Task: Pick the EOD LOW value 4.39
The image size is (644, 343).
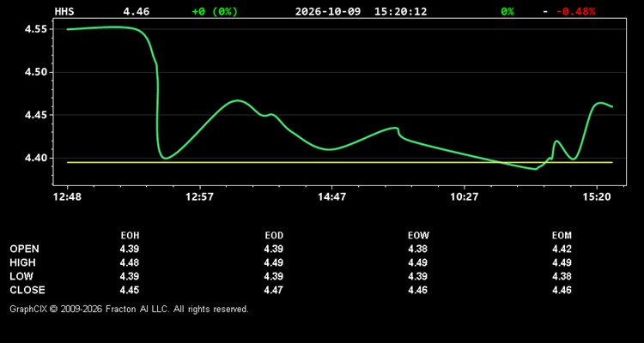Action: point(274,276)
